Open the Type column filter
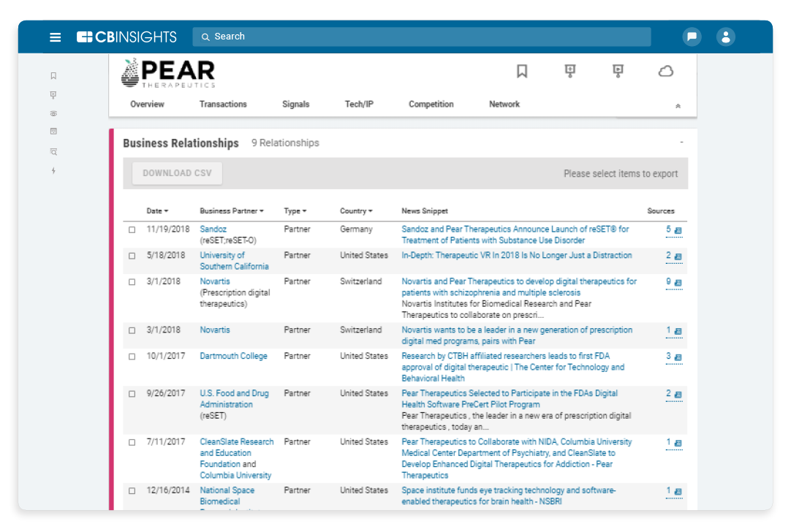This screenshot has width=791, height=532. [295, 210]
